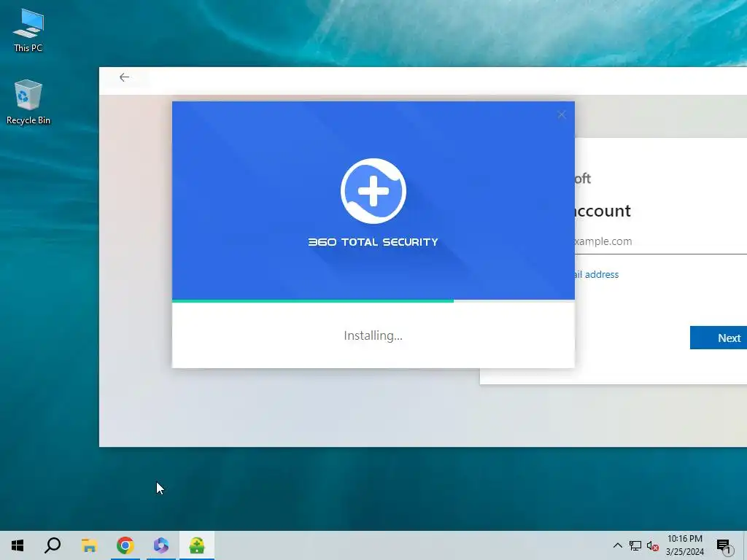747x560 pixels.
Task: Open the Windows Start menu
Action: click(18, 545)
